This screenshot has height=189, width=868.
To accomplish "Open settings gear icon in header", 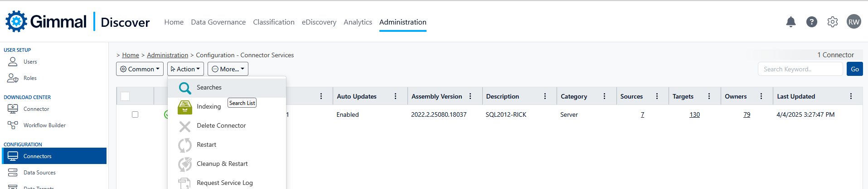I will point(832,22).
